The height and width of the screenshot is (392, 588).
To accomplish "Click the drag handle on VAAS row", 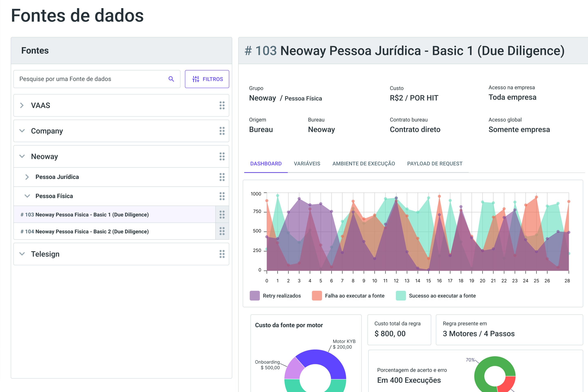I will pyautogui.click(x=222, y=105).
